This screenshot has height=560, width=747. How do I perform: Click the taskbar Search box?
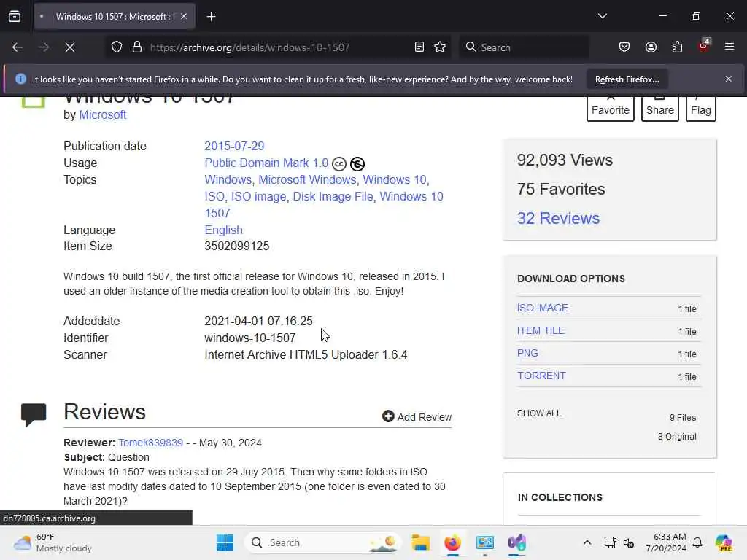pyautogui.click(x=322, y=542)
